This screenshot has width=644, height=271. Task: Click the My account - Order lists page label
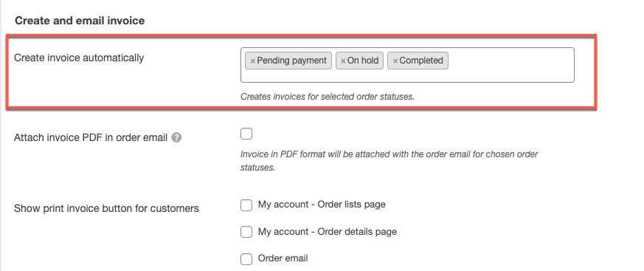point(322,205)
